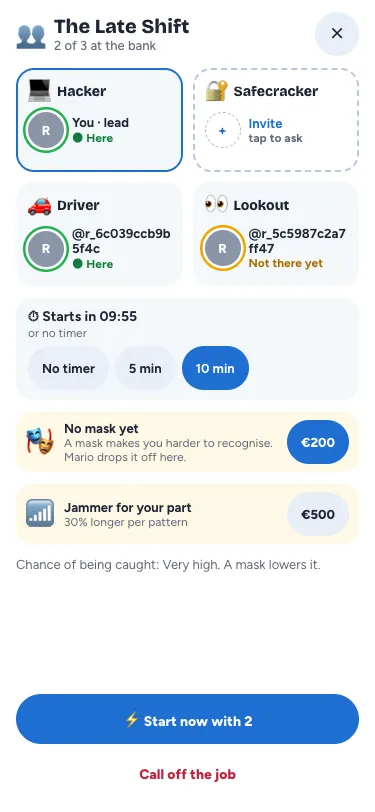375x812 pixels.
Task: Click the signal bars Jammer icon
Action: pyautogui.click(x=40, y=513)
